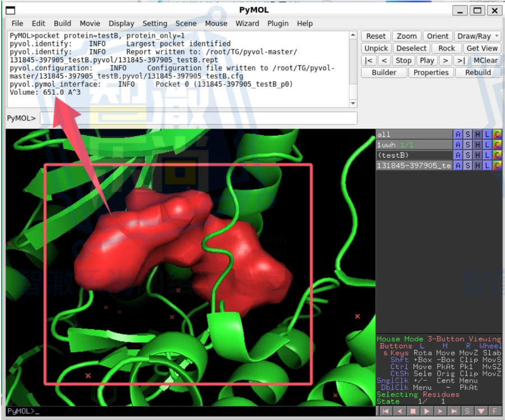The width and height of the screenshot is (505, 420).
Task: Click the Unpick button
Action: pos(376,48)
